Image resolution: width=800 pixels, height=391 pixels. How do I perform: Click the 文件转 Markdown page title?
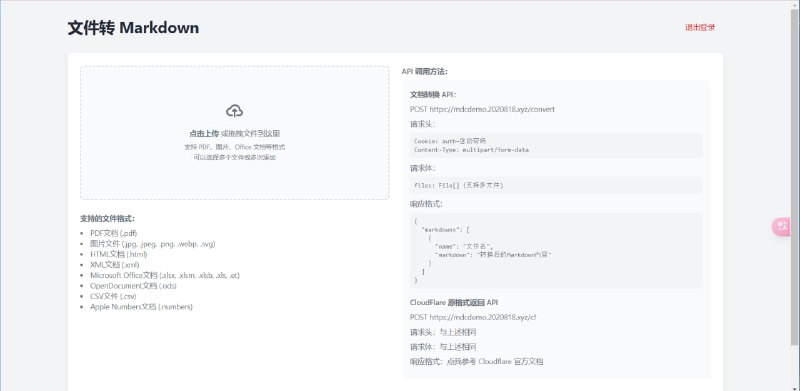point(133,28)
